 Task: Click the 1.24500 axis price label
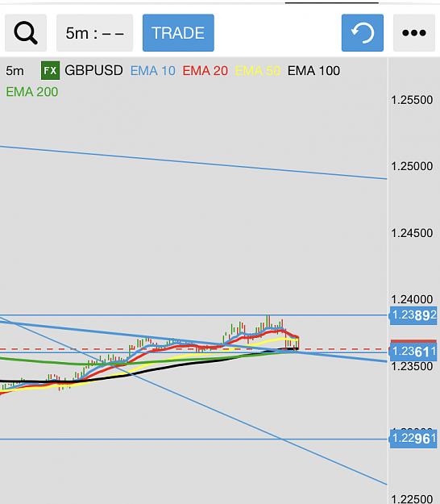tap(412, 233)
